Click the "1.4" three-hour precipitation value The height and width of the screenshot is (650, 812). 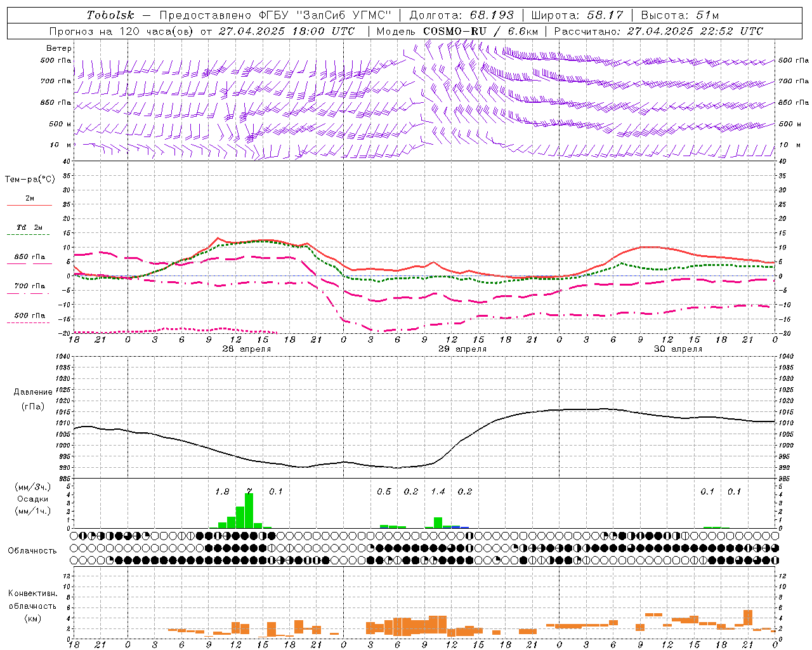tap(438, 492)
